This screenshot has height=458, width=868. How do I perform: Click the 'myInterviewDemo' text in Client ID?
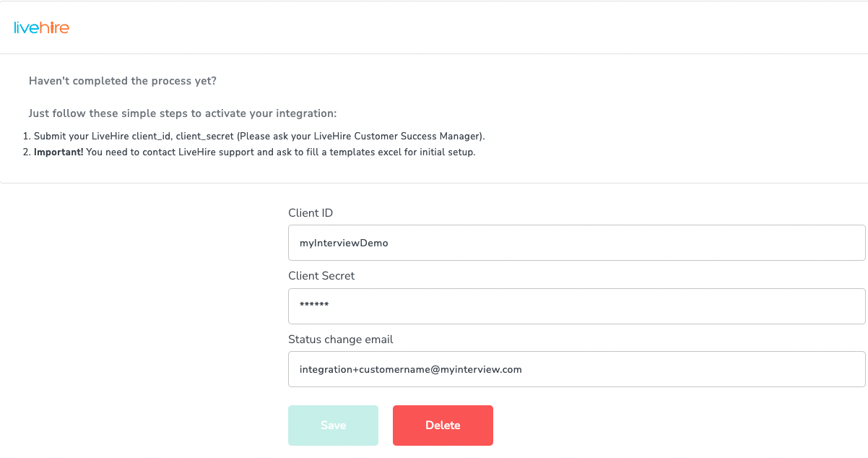(344, 243)
